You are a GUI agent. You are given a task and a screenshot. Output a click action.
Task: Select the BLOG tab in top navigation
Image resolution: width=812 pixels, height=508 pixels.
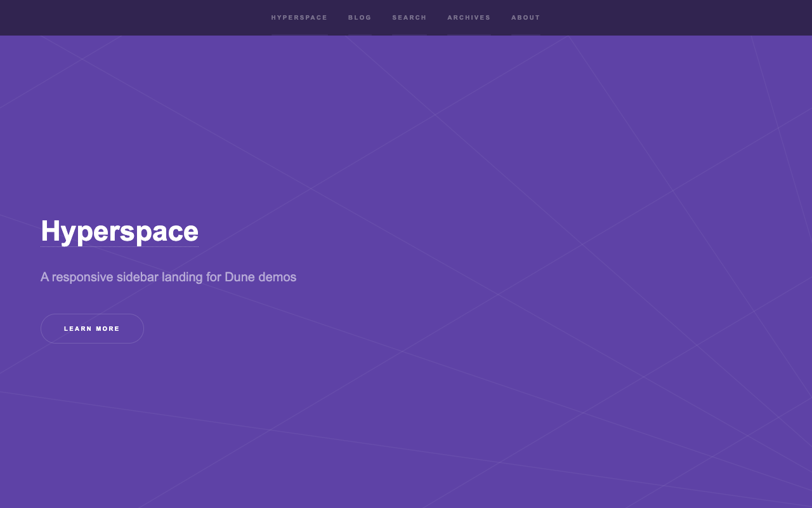360,18
